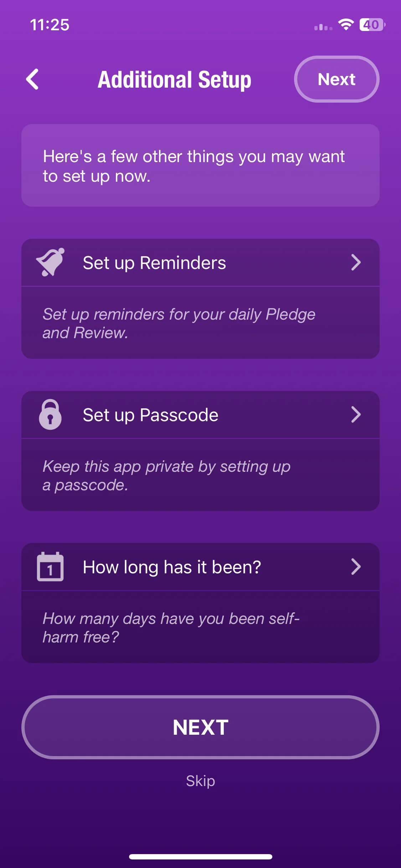Image resolution: width=401 pixels, height=868 pixels.
Task: Tap the cellular signal bars icon
Action: (323, 27)
